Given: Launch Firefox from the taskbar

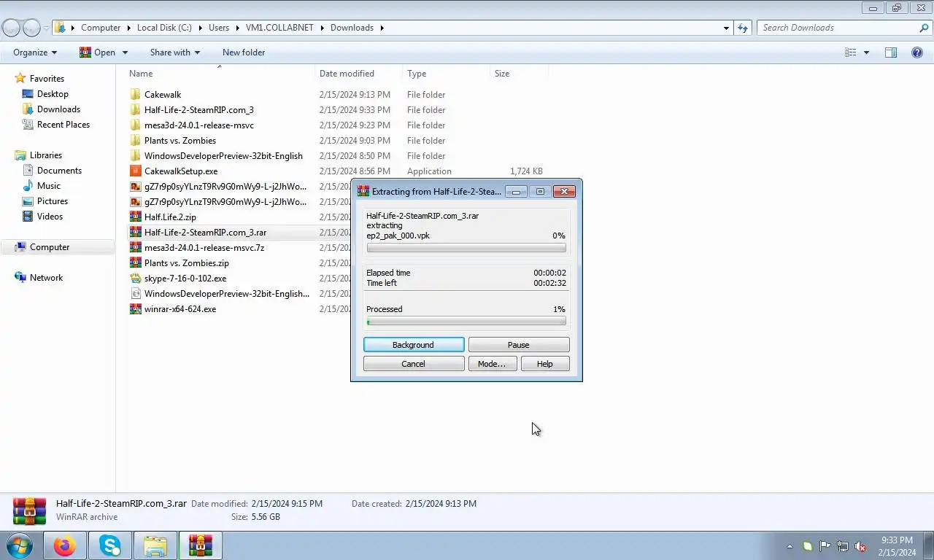Looking at the screenshot, I should pos(65,545).
